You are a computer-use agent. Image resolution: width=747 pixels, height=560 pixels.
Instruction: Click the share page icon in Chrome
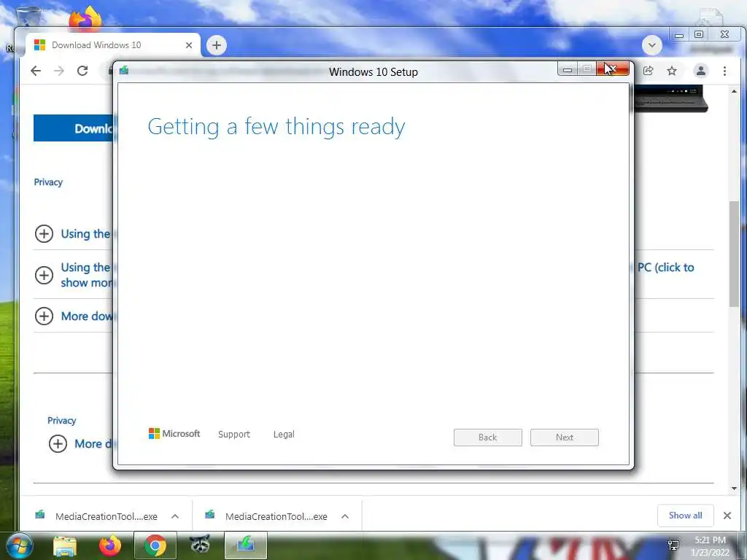pyautogui.click(x=648, y=71)
